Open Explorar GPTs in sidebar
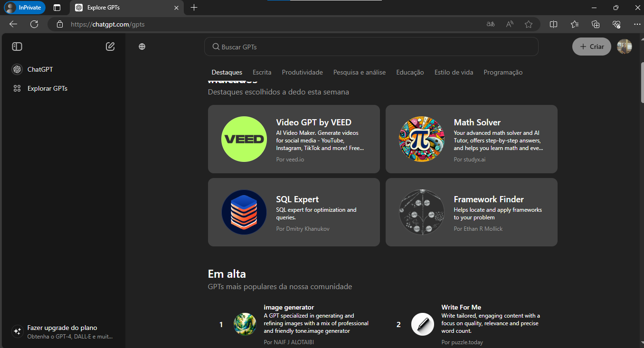 (47, 88)
